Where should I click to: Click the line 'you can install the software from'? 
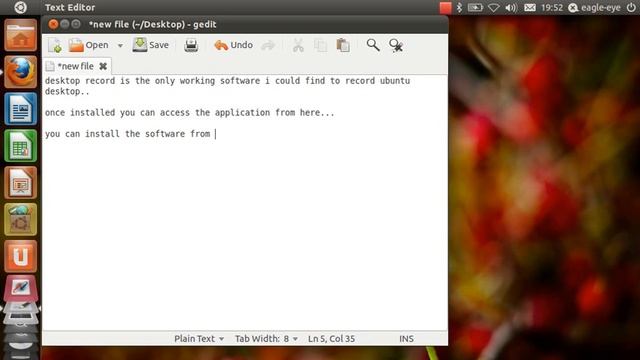coord(127,134)
